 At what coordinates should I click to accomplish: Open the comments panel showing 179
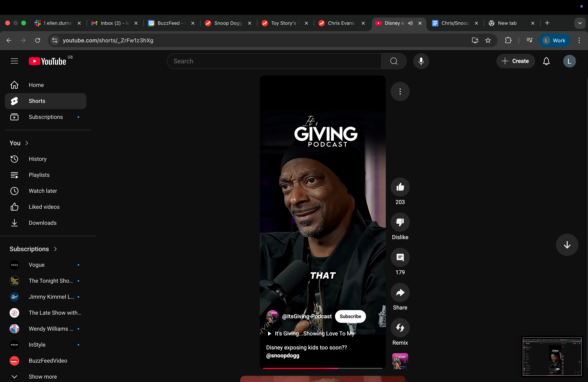(x=400, y=258)
